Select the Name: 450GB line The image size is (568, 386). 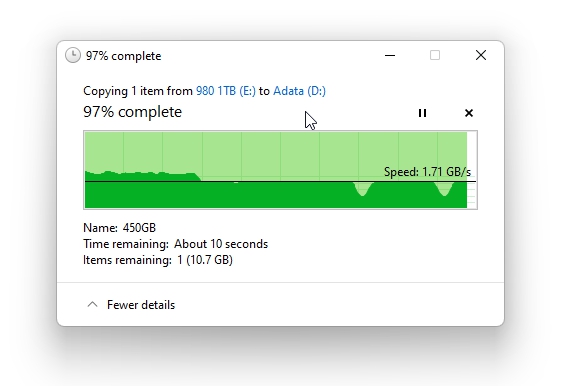coord(120,228)
